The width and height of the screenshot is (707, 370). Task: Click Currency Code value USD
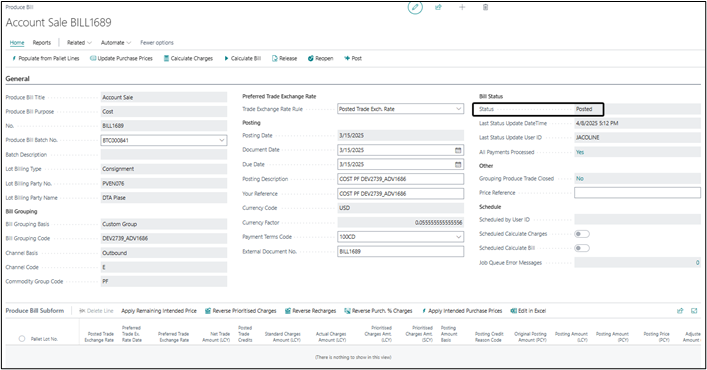coord(344,208)
